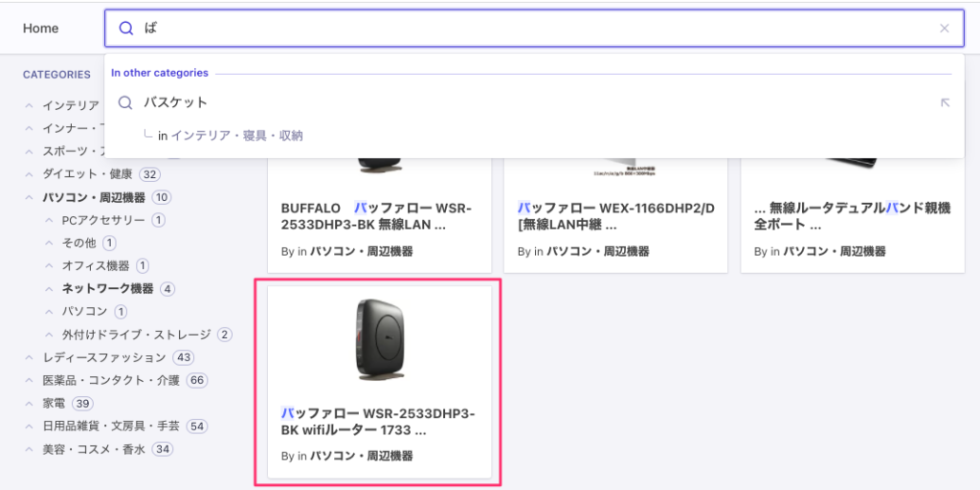Select the 医薬品・コンタクト・介護 category

point(111,380)
